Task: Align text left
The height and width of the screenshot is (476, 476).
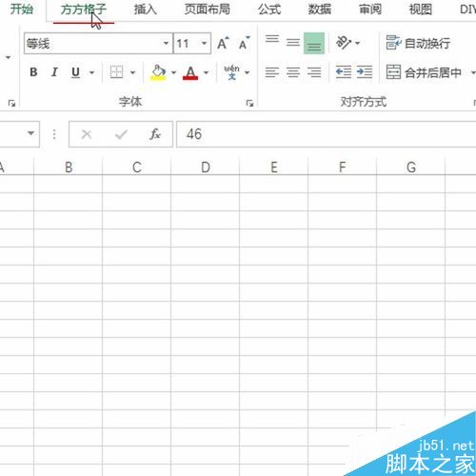Action: click(x=272, y=72)
